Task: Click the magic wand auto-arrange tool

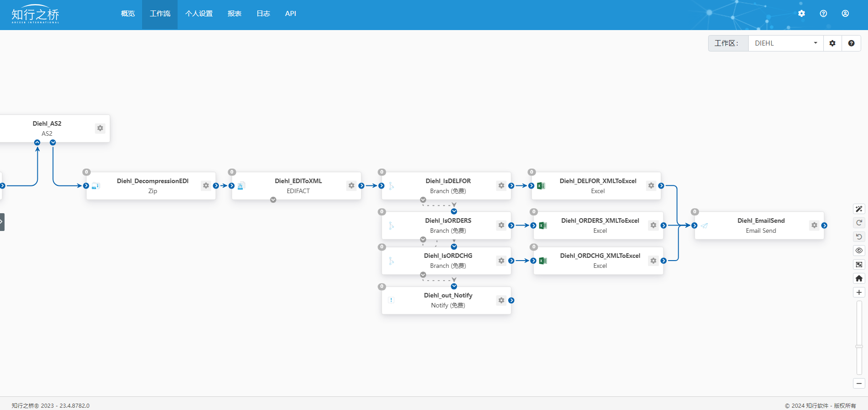Action: pos(859,209)
